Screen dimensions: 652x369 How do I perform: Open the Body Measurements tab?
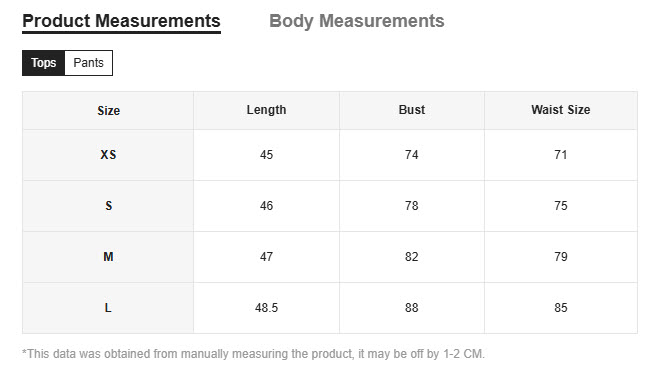coord(357,21)
